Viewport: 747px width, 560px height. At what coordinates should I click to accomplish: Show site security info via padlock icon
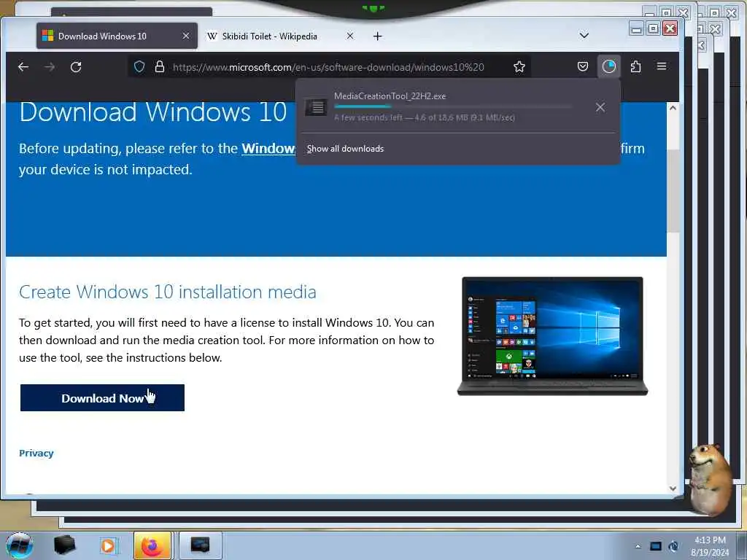point(160,66)
